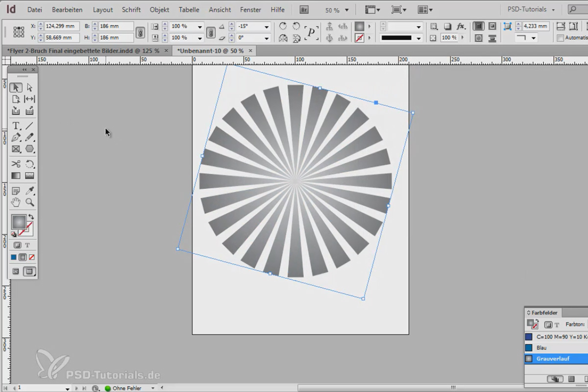Select the Scissors tool
The height and width of the screenshot is (392, 588).
click(16, 164)
